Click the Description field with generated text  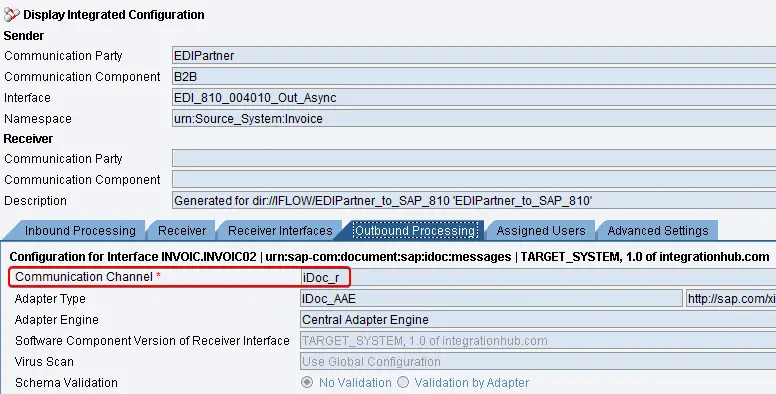474,200
